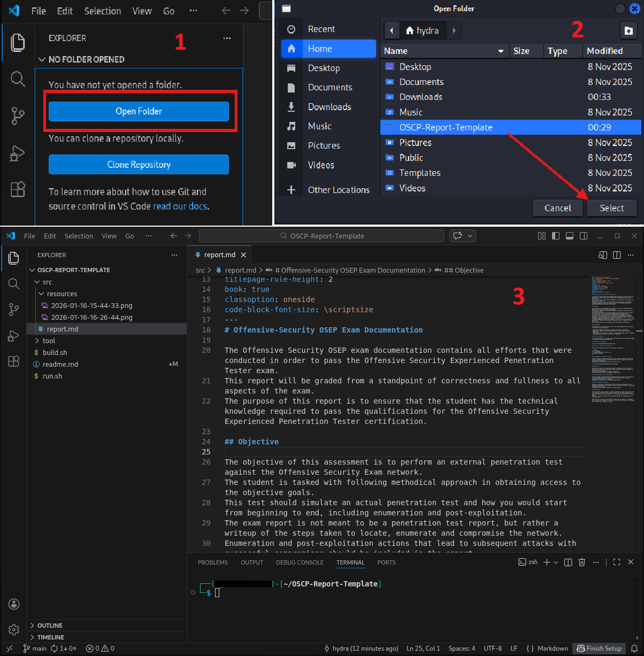The height and width of the screenshot is (656, 644).
Task: Open the View menu in the OSCP-Report-Template window
Action: 109,236
